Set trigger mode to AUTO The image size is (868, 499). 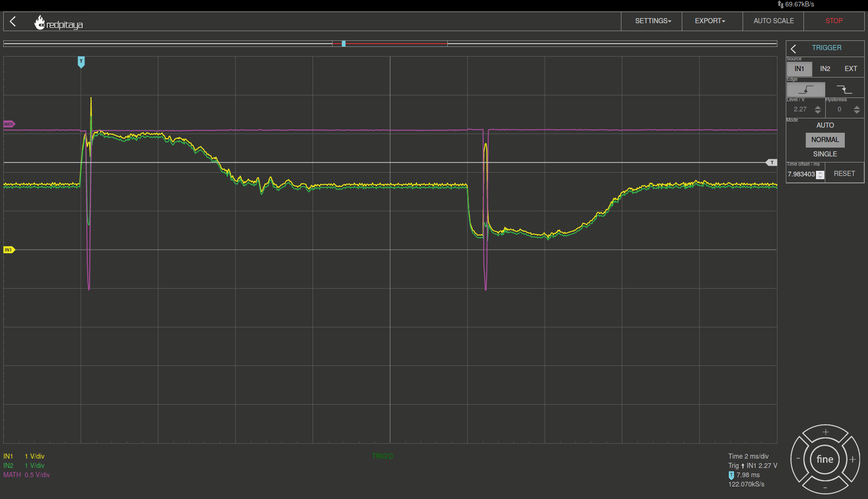point(825,125)
